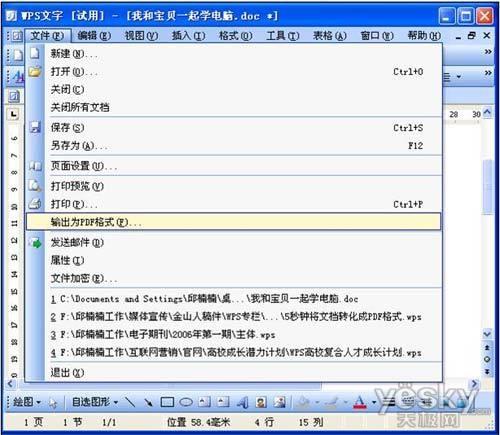Choose 打开 from File menu
The image size is (500, 435).
tap(234, 71)
